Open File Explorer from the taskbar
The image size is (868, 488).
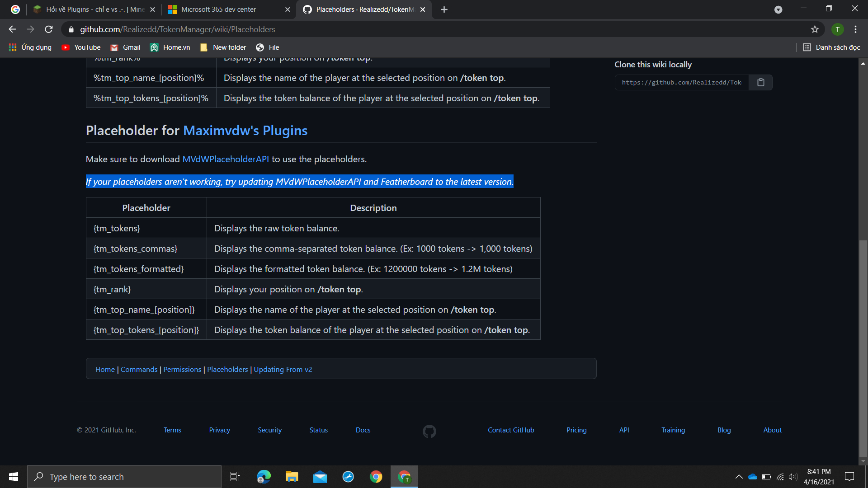(x=292, y=477)
